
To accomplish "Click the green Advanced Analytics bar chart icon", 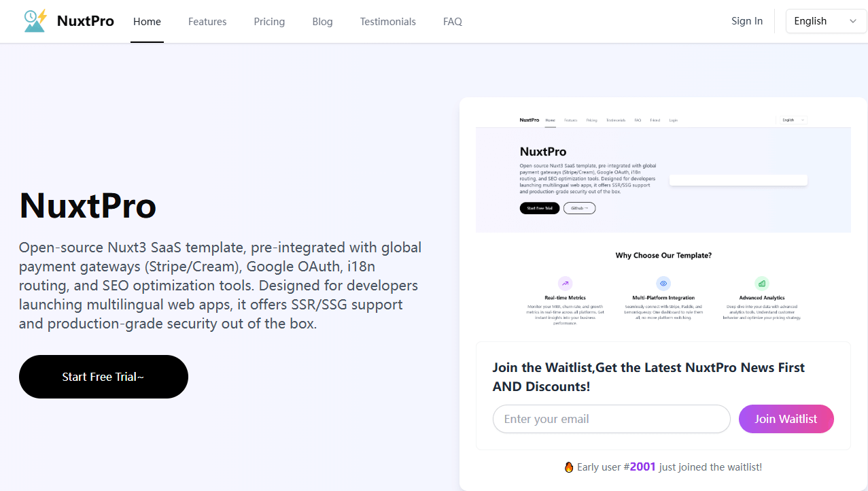I will [761, 284].
